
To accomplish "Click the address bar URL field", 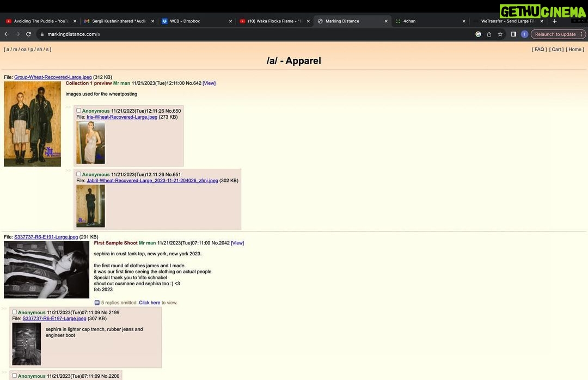I will [255, 34].
